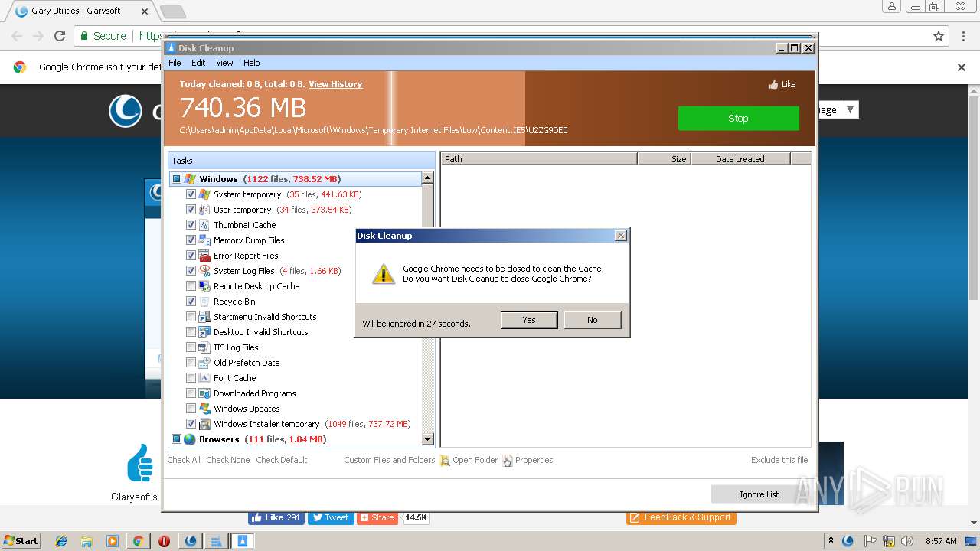
Task: Click the System temporary icon
Action: tap(204, 194)
